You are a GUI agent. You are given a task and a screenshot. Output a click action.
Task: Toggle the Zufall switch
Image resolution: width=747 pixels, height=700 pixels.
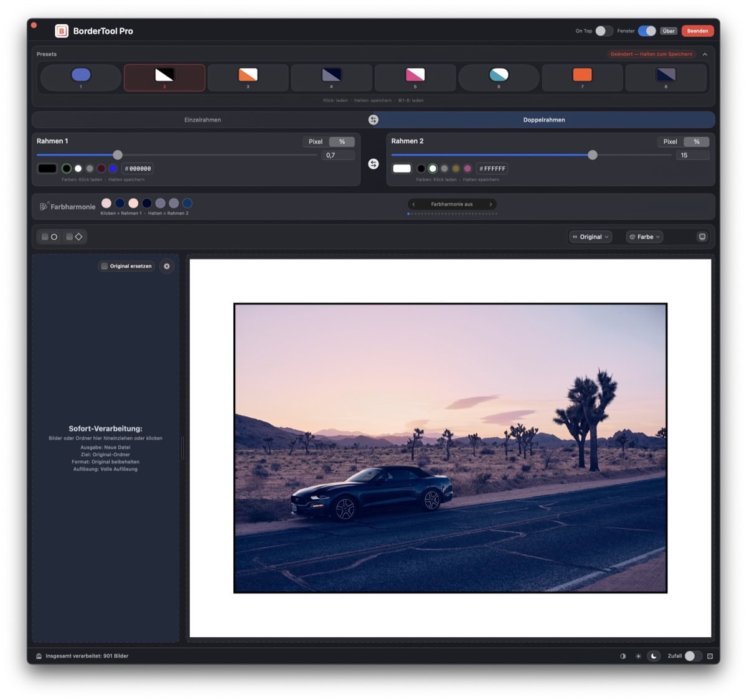tap(693, 656)
